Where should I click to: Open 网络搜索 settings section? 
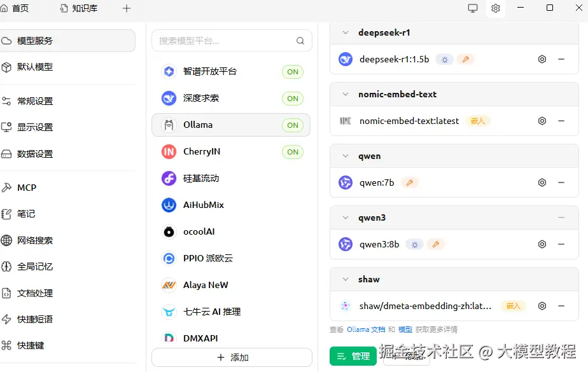click(67, 240)
